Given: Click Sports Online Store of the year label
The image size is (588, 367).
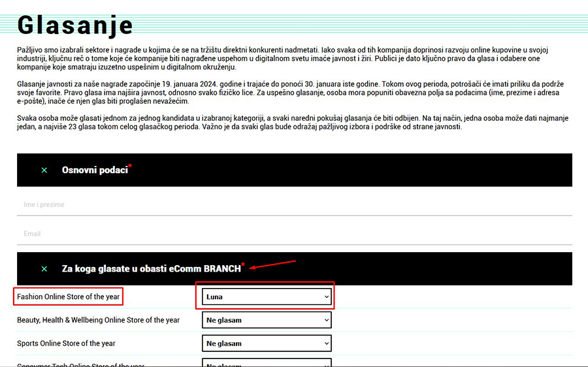Looking at the screenshot, I should (66, 343).
